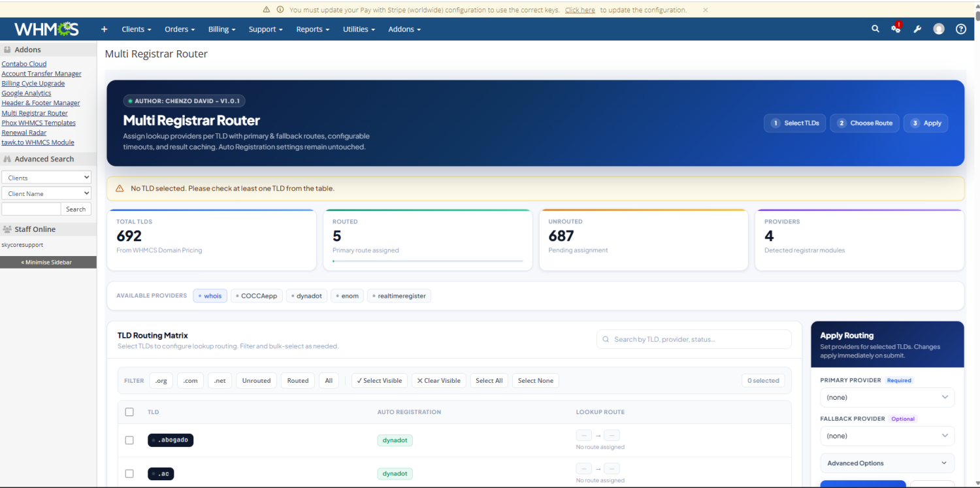The width and height of the screenshot is (980, 488).
Task: Open the Clients menu
Action: click(x=137, y=29)
